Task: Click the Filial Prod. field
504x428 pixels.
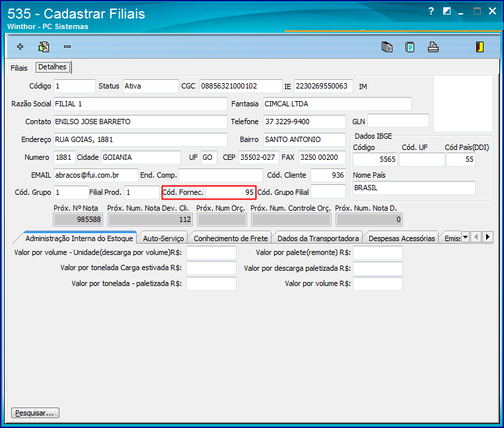Action: click(142, 192)
